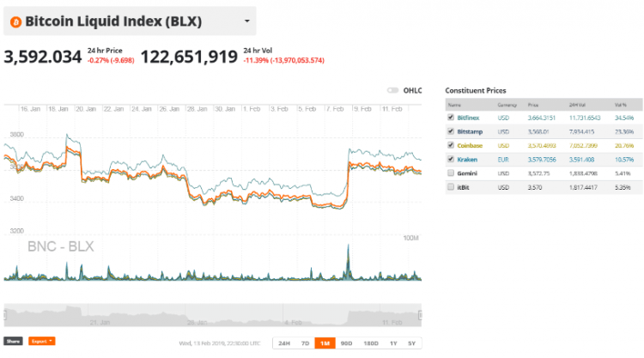This screenshot has width=644, height=358.
Task: Select the 5Y time range tab
Action: pyautogui.click(x=412, y=343)
